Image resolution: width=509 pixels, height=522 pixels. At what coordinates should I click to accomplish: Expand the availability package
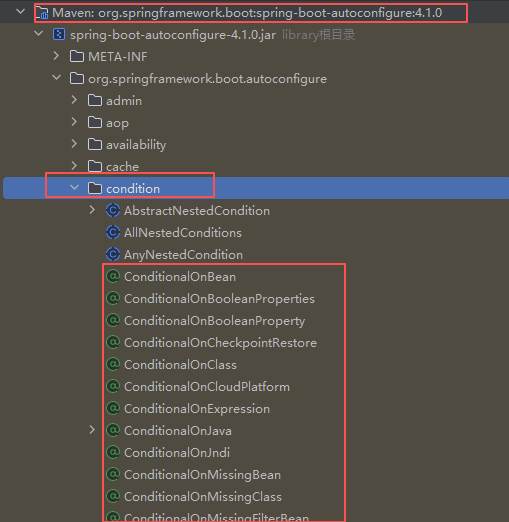click(74, 144)
